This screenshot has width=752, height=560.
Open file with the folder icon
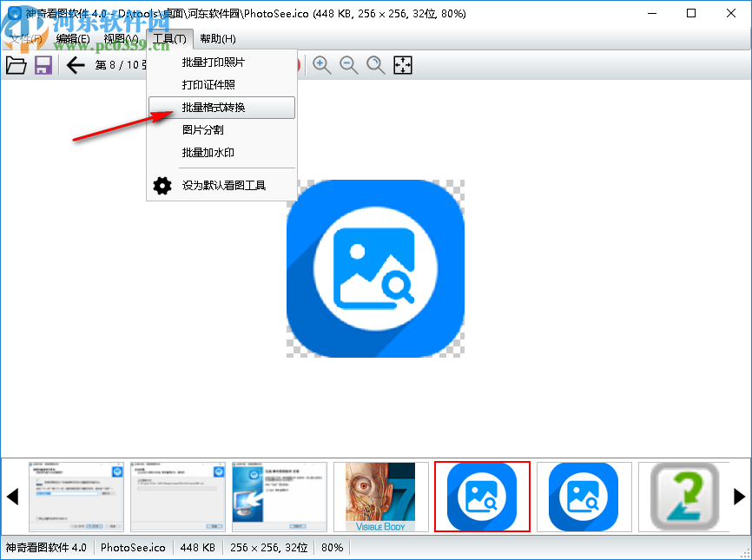(16, 65)
